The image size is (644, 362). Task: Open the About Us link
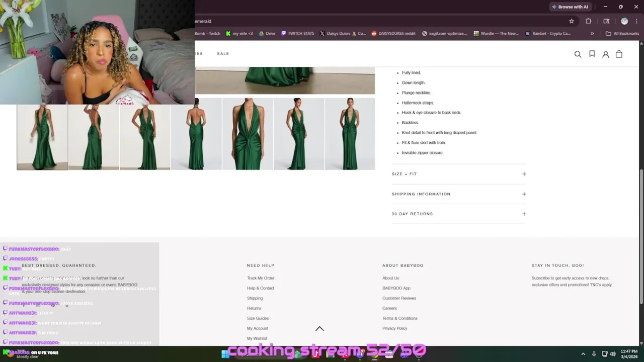[390, 278]
